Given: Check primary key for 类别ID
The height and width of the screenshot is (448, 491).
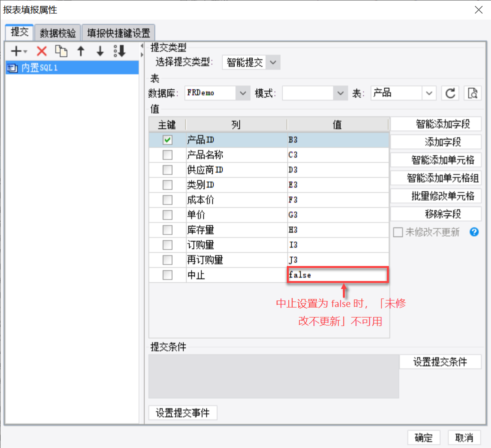Looking at the screenshot, I should [x=168, y=185].
